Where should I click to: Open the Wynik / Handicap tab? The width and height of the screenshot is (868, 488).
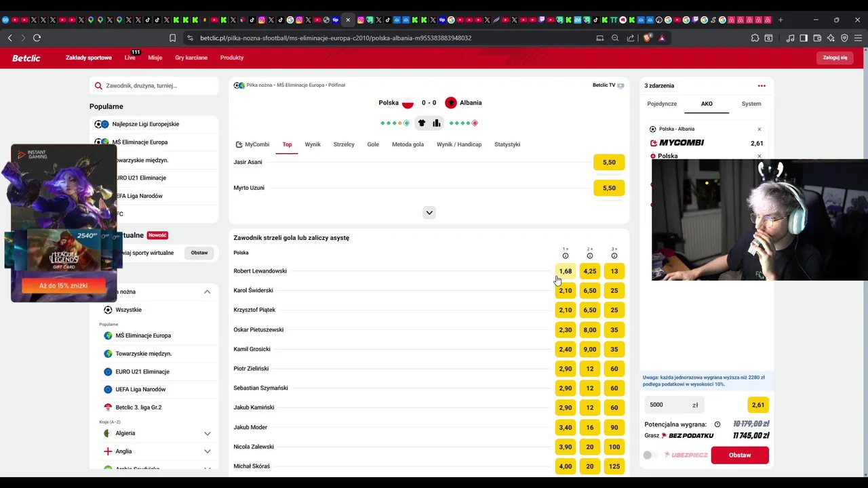[x=459, y=144]
